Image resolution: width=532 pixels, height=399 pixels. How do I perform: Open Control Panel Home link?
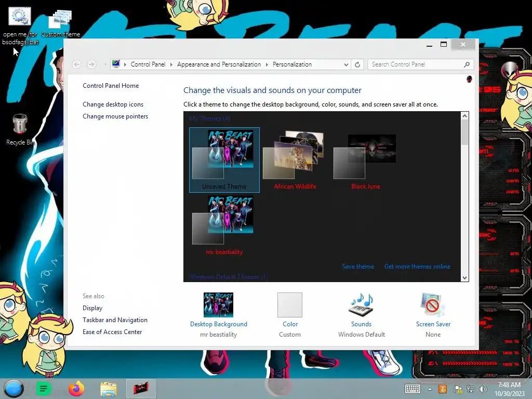pos(111,86)
